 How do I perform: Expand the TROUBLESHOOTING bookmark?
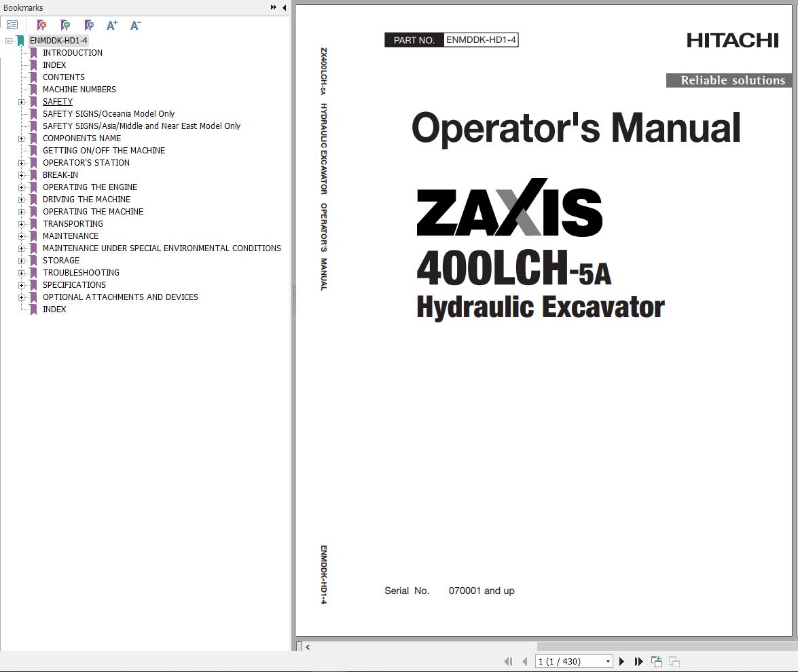point(21,273)
